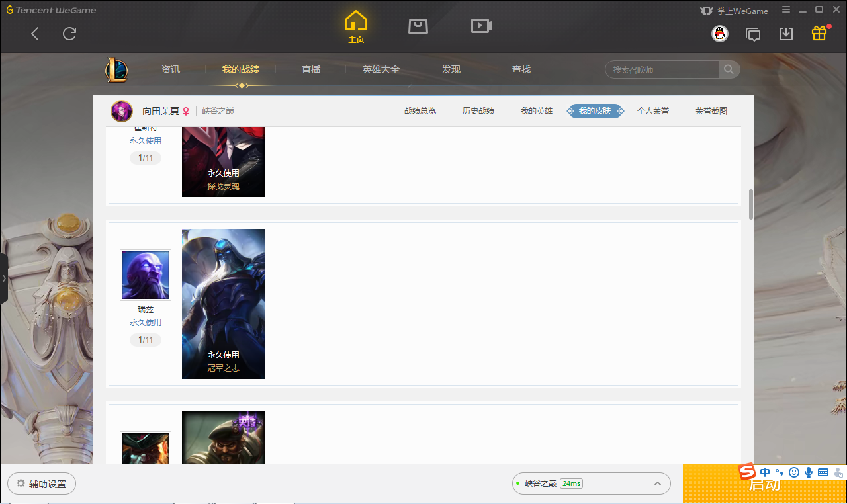Open the 查找 tab
The height and width of the screenshot is (504, 847).
pos(521,69)
